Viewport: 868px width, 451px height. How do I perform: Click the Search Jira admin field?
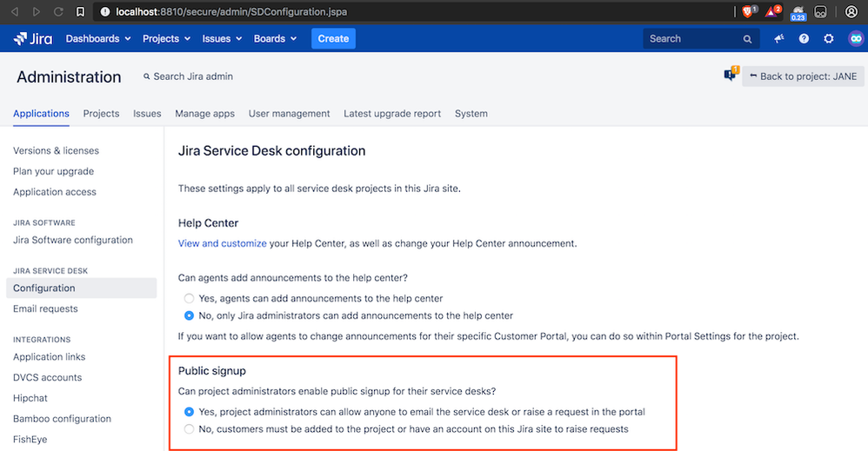tap(188, 76)
